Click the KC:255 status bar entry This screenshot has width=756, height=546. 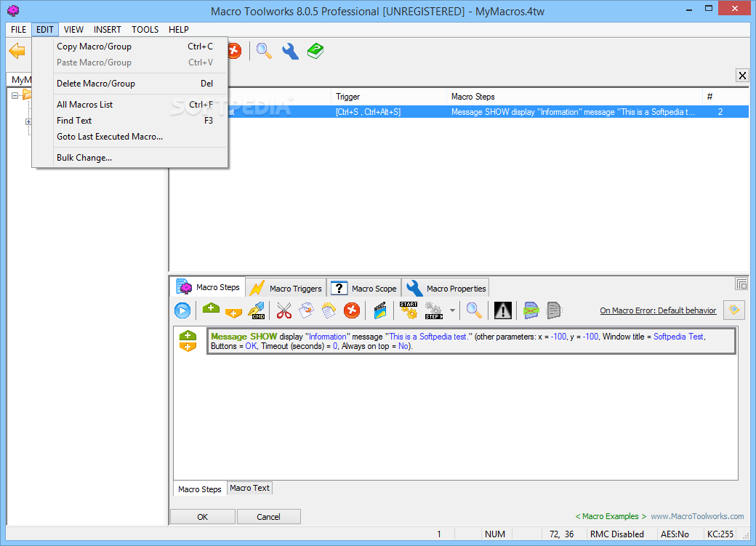point(720,534)
